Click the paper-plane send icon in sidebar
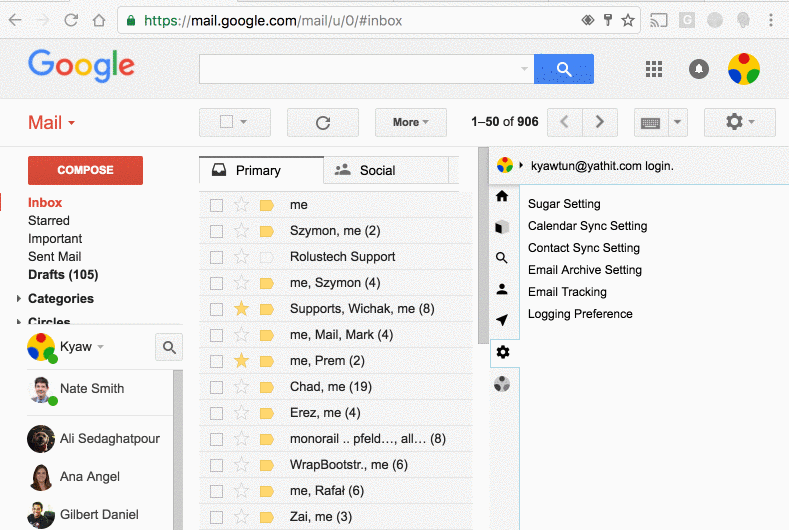 (502, 320)
